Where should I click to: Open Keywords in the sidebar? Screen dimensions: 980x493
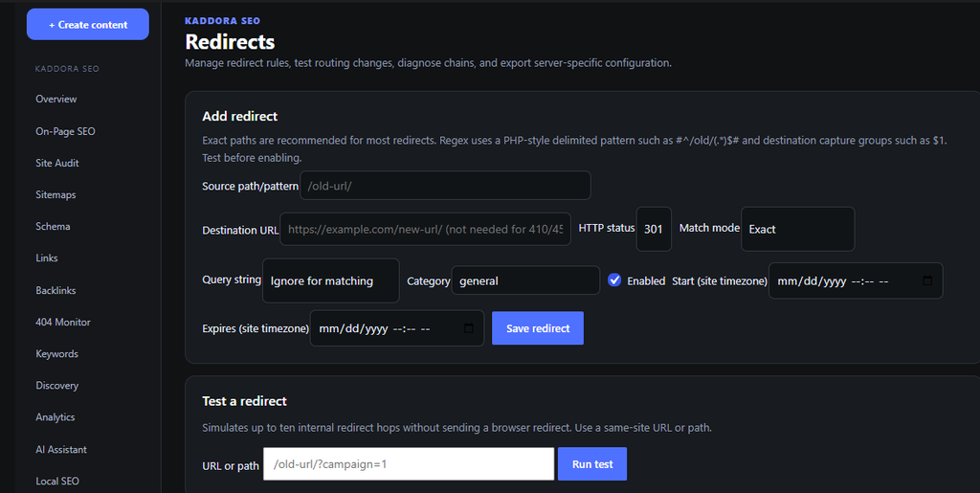pyautogui.click(x=56, y=353)
